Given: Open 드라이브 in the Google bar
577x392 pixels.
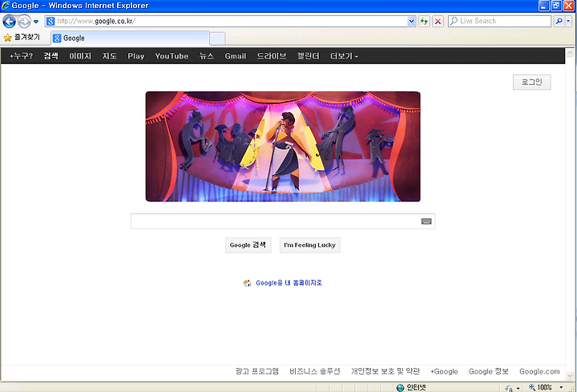Looking at the screenshot, I should (x=272, y=56).
